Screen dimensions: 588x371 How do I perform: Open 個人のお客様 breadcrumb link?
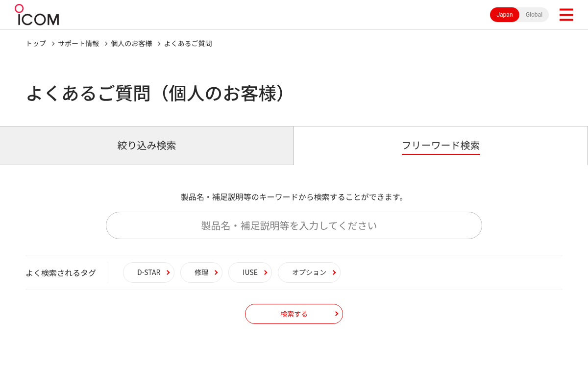click(x=131, y=43)
